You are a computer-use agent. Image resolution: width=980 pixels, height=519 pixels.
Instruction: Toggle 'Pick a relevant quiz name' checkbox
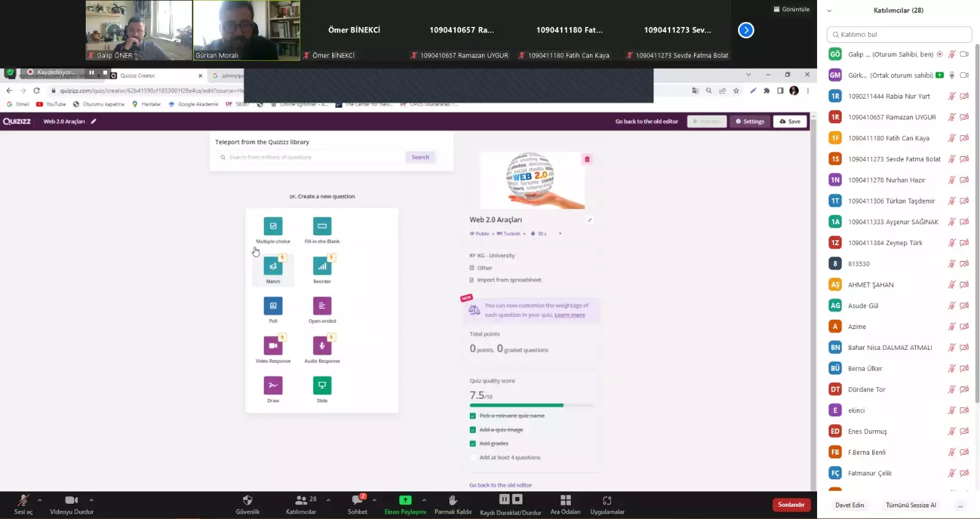(473, 416)
